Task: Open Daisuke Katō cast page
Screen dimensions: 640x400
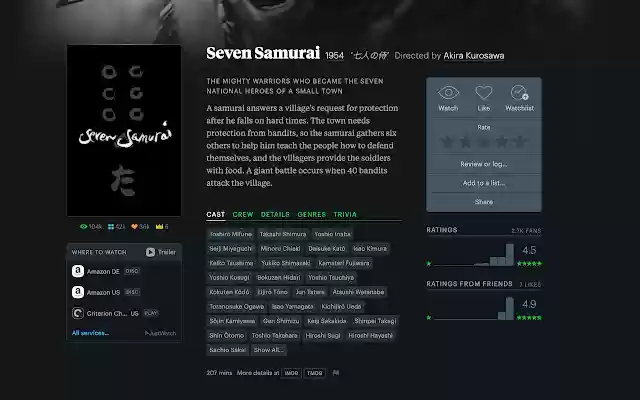Action: pyautogui.click(x=327, y=249)
